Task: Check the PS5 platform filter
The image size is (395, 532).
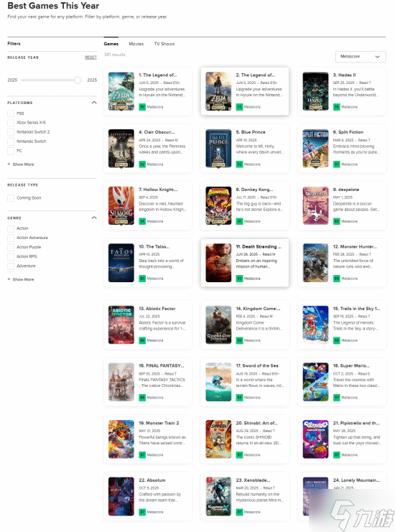Action: coord(11,113)
